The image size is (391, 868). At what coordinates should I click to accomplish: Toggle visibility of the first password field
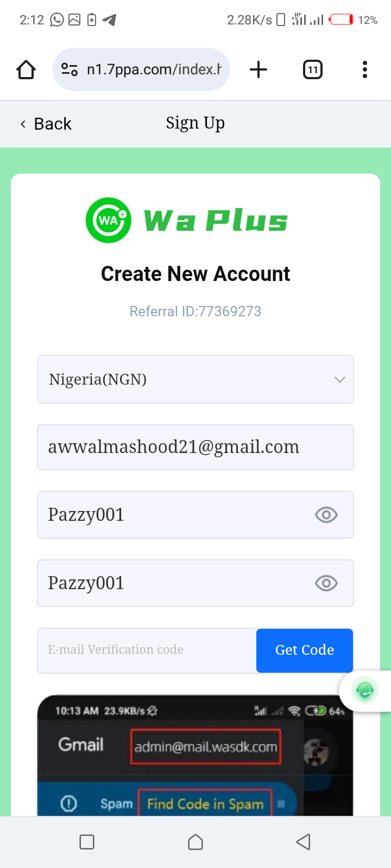point(326,515)
